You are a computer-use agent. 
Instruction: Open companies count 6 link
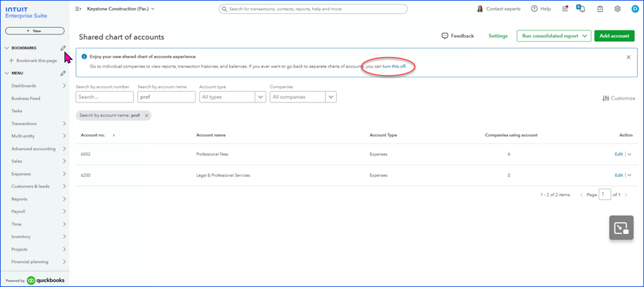tap(509, 154)
